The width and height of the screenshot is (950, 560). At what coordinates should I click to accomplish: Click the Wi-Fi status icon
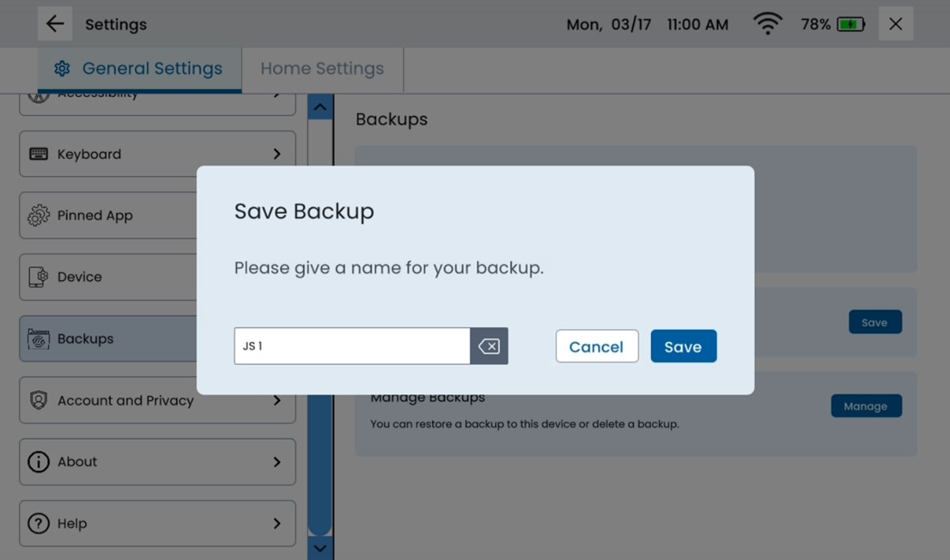click(767, 24)
